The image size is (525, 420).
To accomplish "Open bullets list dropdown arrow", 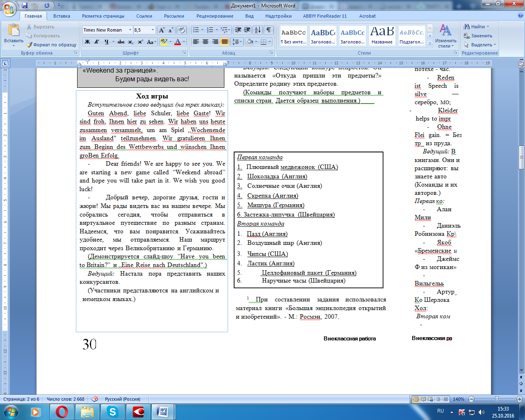I will tap(202, 30).
